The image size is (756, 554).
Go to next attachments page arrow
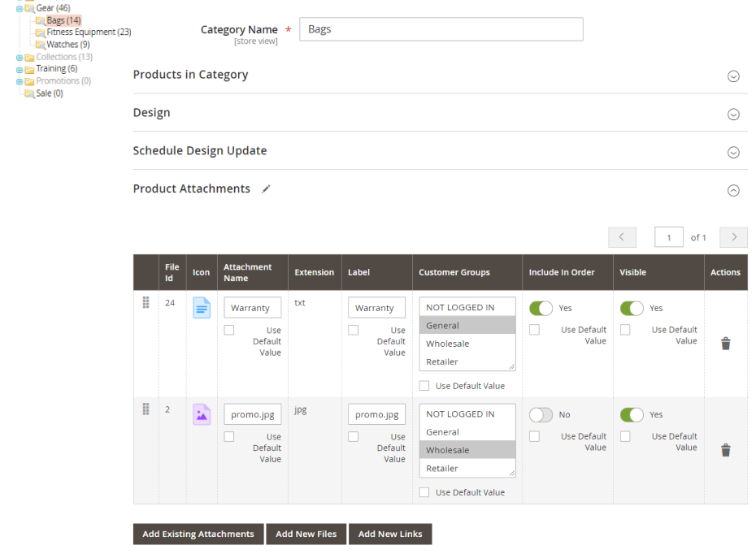[733, 237]
